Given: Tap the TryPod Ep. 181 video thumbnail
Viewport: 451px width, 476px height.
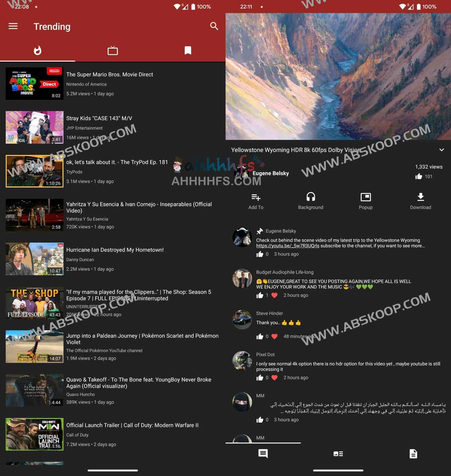Looking at the screenshot, I should [x=34, y=171].
